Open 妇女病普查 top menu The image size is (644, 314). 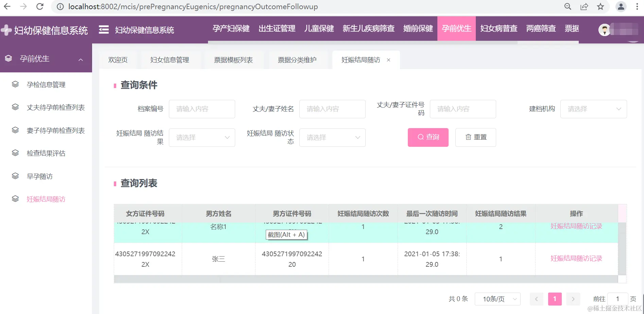499,29
